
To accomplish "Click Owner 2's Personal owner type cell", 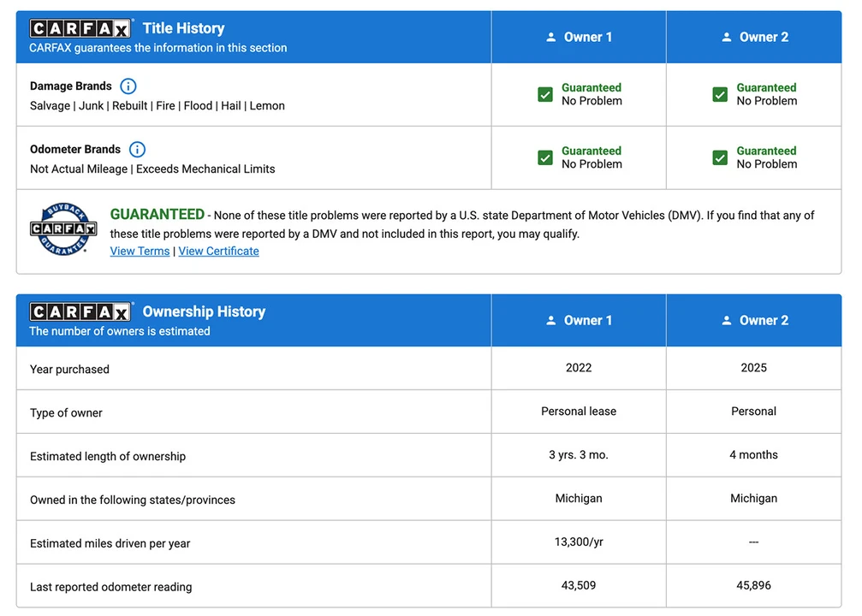I will pos(753,411).
